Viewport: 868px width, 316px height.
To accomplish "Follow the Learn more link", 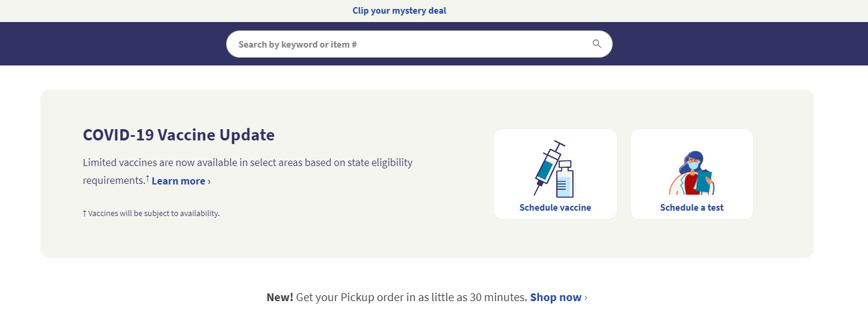I will tap(178, 181).
